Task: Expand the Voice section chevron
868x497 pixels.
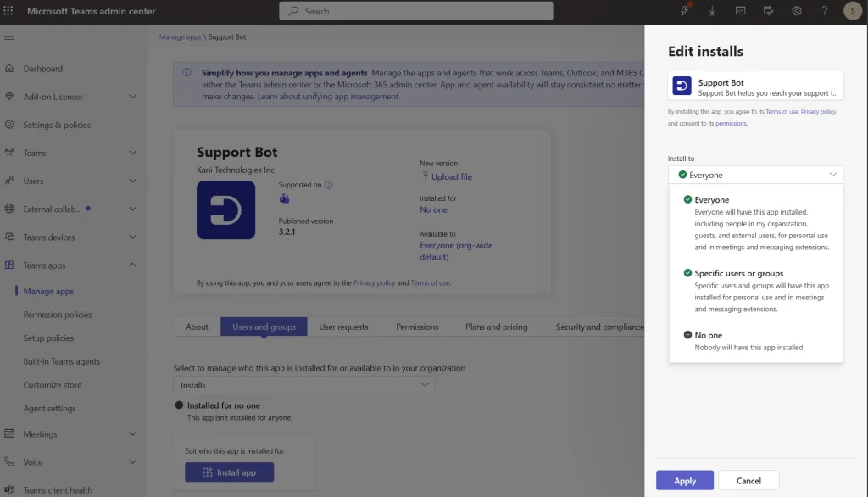Action: click(x=132, y=461)
